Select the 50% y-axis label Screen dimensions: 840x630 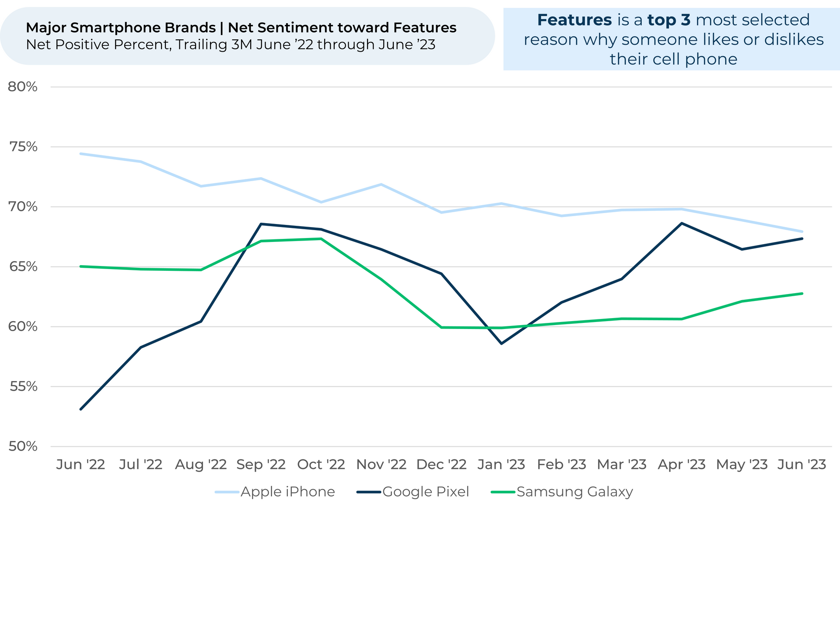point(23,447)
